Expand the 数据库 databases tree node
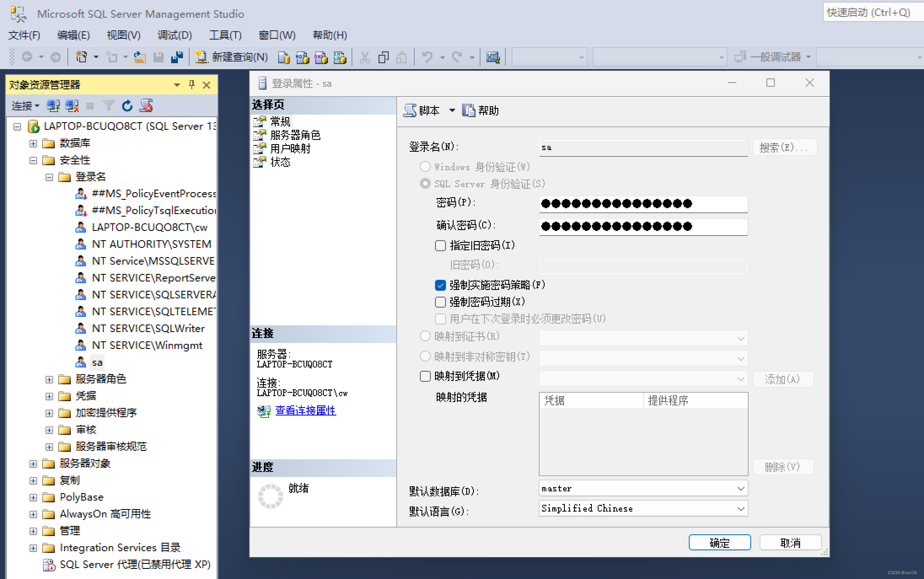The image size is (924, 579). tap(33, 143)
